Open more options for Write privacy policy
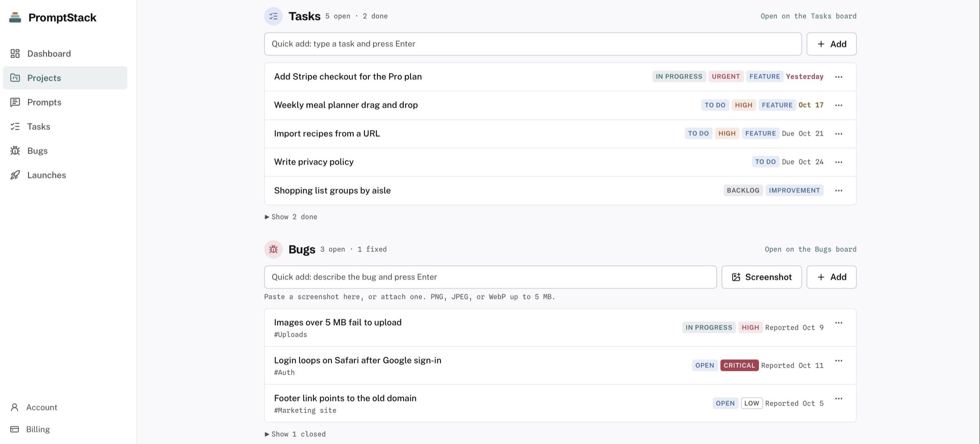Viewport: 980px width, 444px height. [839, 162]
